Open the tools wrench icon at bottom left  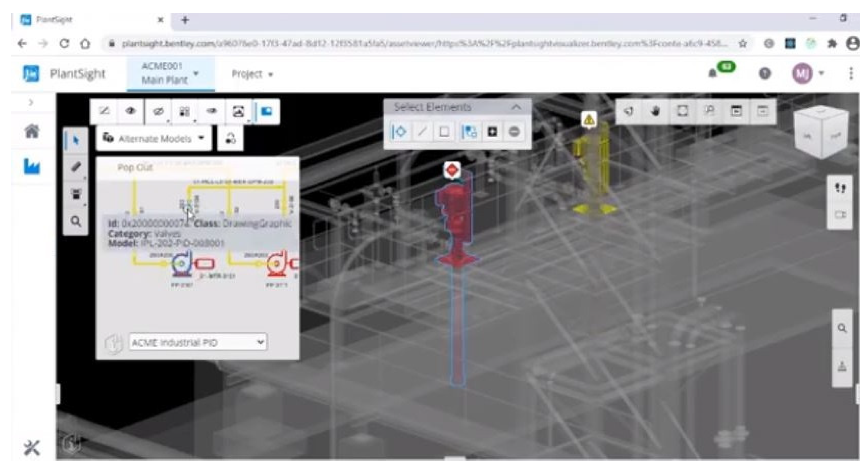[32, 448]
